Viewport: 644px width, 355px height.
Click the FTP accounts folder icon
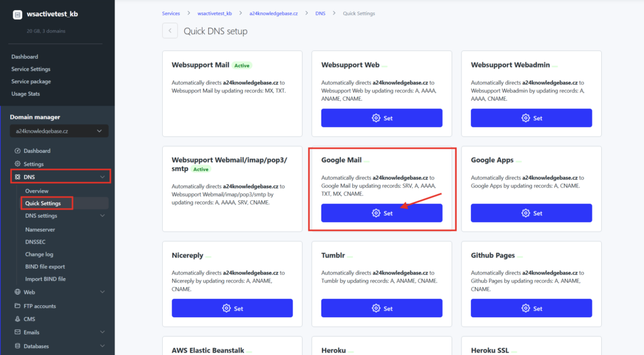[x=17, y=306]
